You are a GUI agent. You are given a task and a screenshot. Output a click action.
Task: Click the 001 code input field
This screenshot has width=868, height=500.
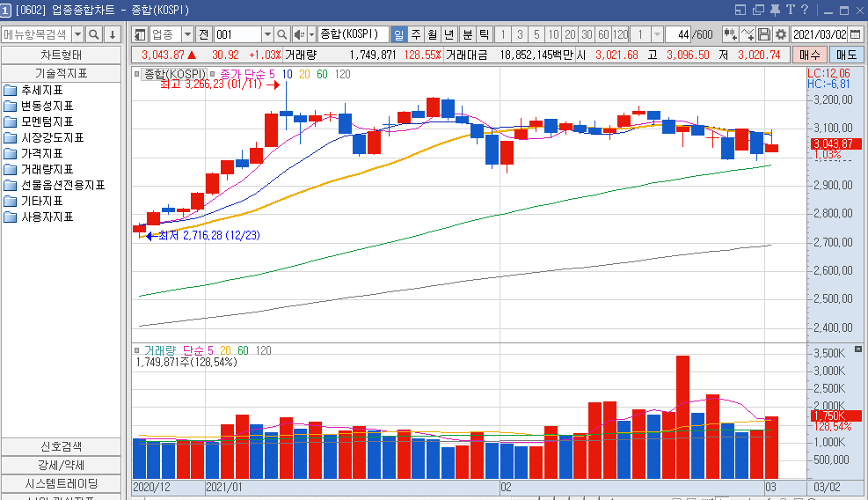pos(237,34)
